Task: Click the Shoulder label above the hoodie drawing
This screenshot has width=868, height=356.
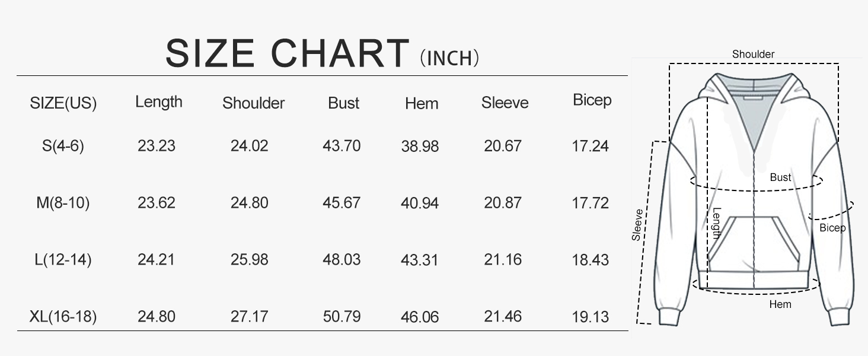Action: pyautogui.click(x=753, y=54)
